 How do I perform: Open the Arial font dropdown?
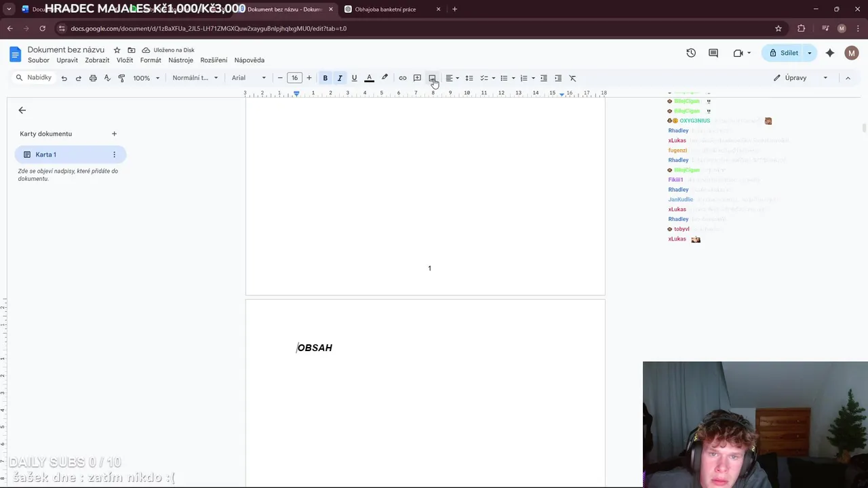click(249, 78)
